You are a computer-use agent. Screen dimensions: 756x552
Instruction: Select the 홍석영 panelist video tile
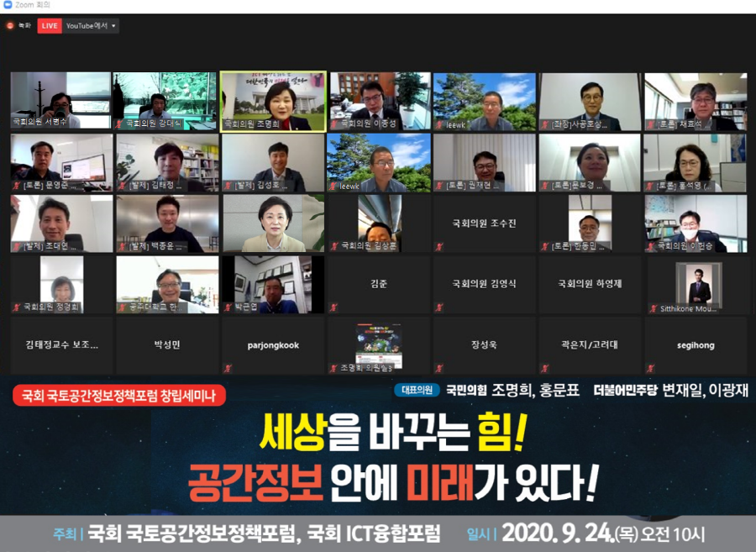click(x=695, y=162)
